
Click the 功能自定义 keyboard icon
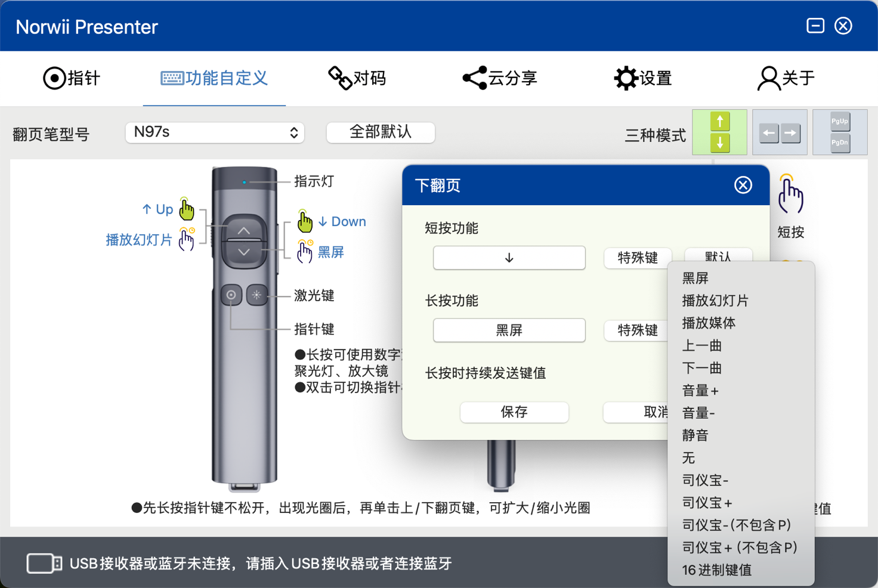(172, 78)
